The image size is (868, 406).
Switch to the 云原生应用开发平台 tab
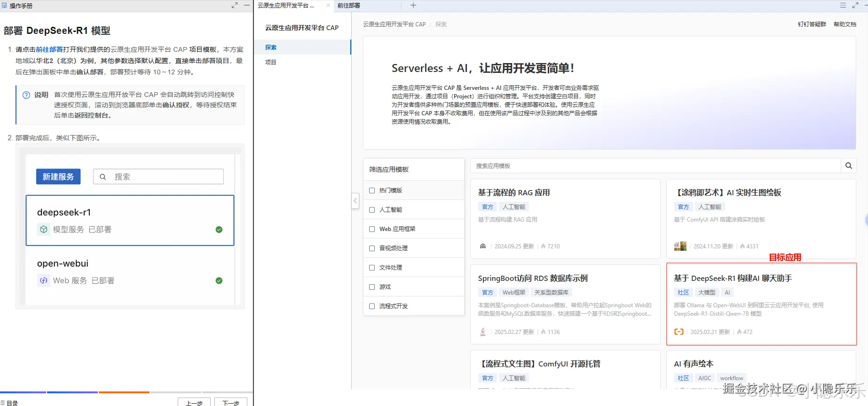(286, 6)
